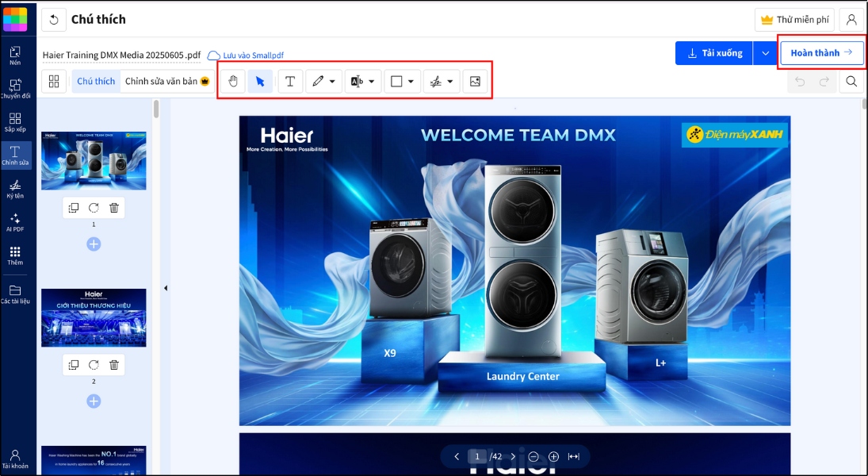Select the pencil drawing tool

(x=318, y=80)
